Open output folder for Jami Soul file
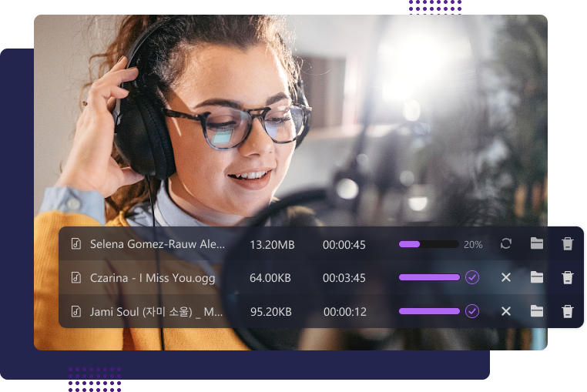 (x=537, y=311)
